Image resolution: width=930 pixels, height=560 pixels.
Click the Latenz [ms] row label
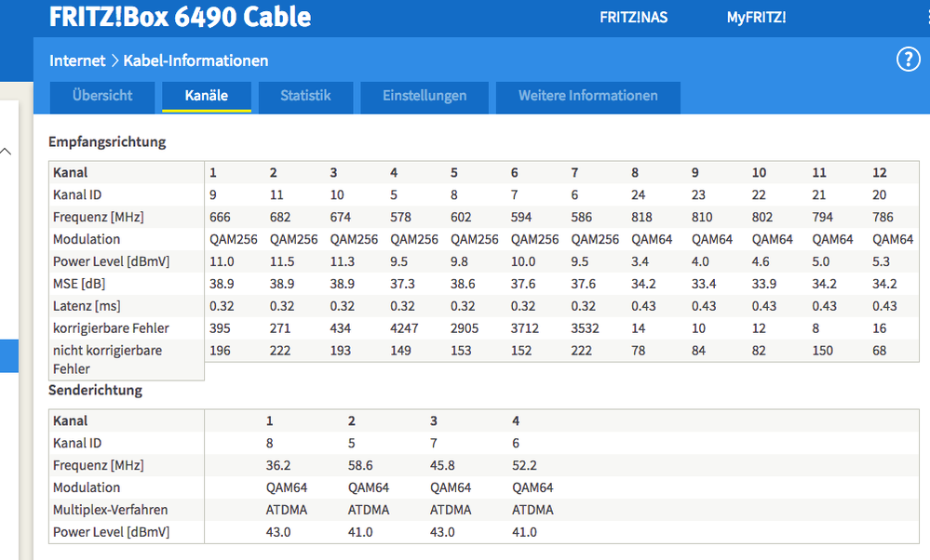[x=87, y=306]
